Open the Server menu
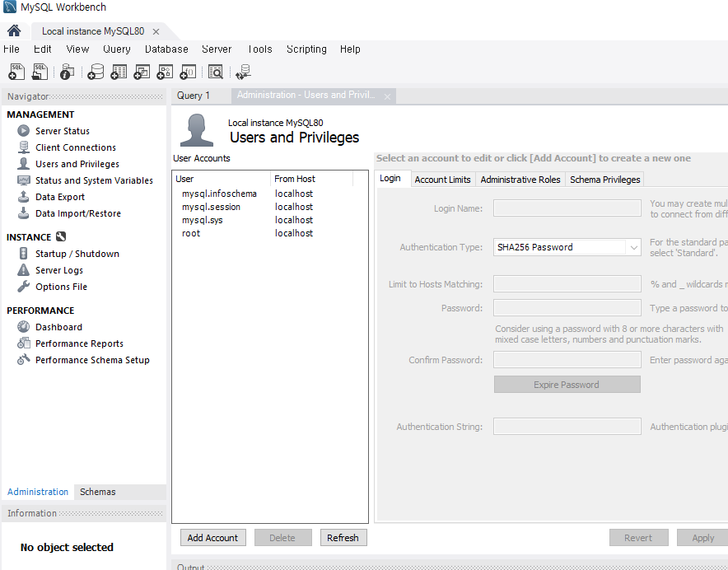Screen dimensions: 728x570 pyautogui.click(x=217, y=49)
